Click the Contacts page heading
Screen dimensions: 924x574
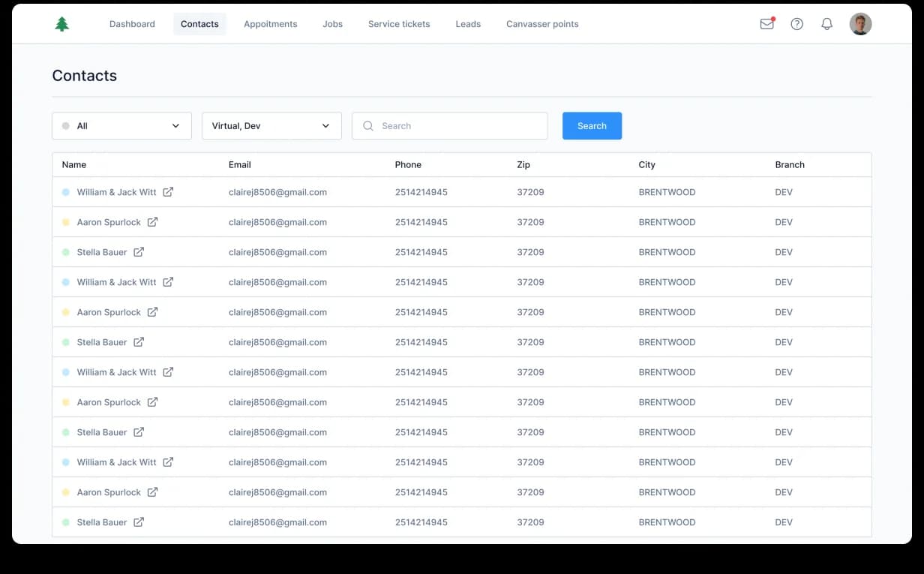click(85, 76)
